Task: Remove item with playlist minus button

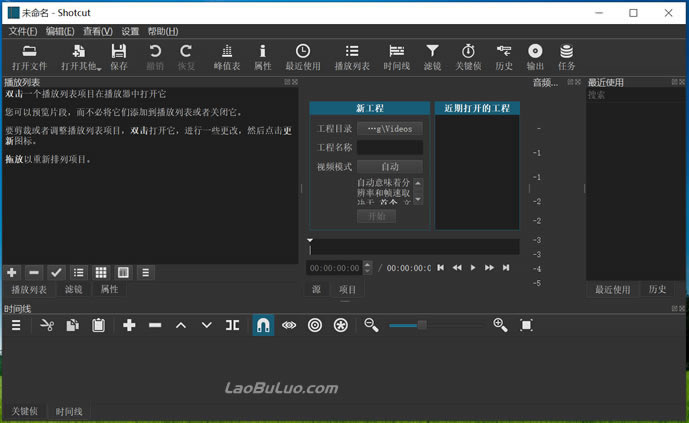Action: click(34, 272)
